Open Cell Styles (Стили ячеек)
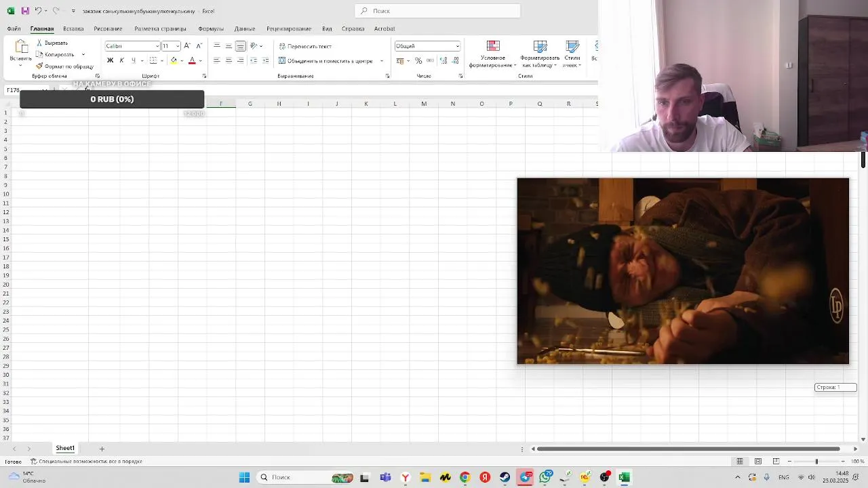This screenshot has height=488, width=868. (x=572, y=54)
